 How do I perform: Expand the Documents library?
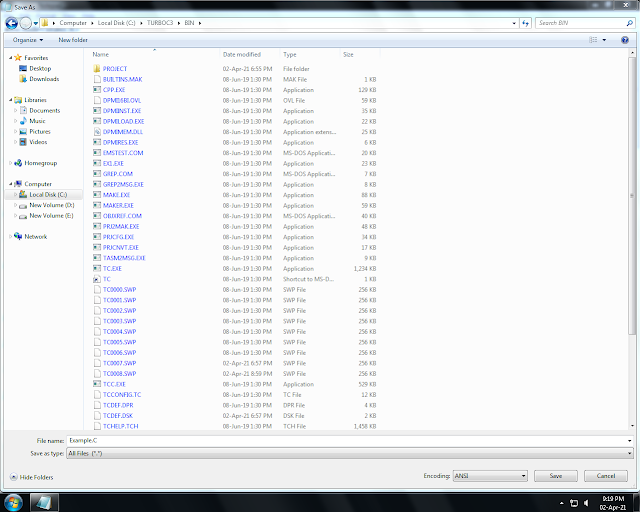pyautogui.click(x=16, y=111)
